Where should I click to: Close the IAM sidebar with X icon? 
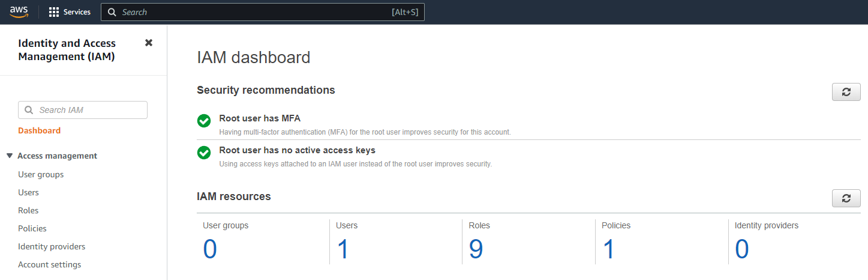pyautogui.click(x=149, y=43)
